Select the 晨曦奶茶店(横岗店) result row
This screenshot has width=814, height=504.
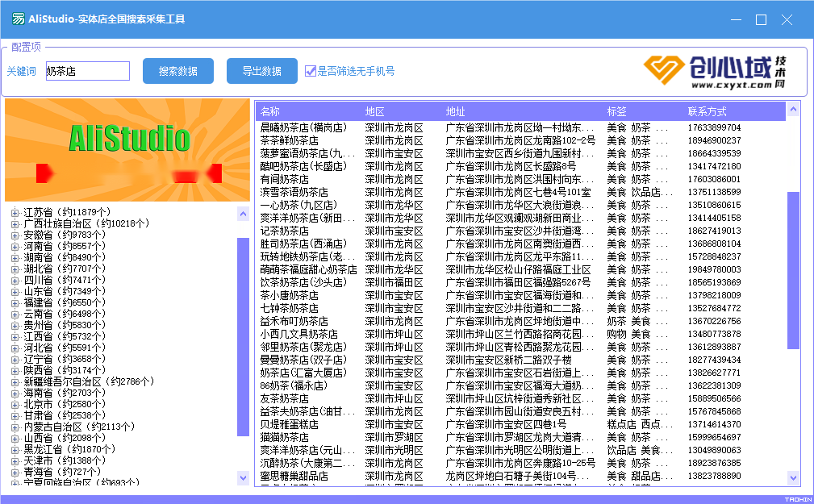[521, 127]
